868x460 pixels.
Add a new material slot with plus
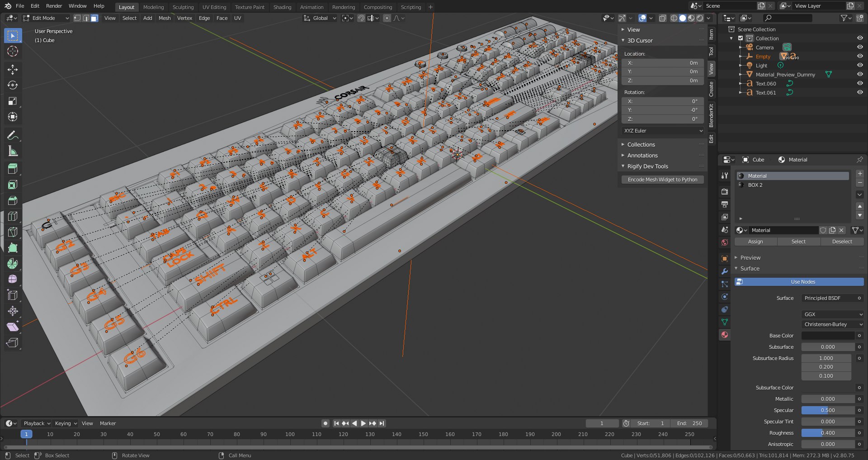[860, 174]
